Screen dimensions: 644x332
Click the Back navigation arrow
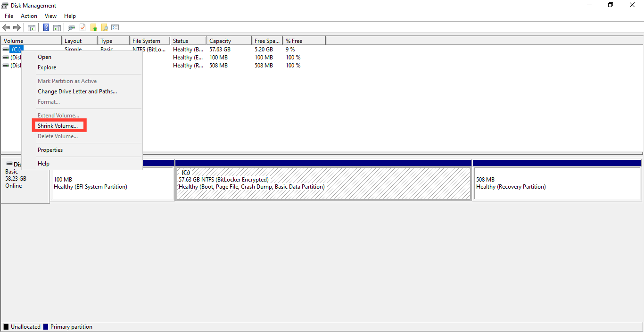[x=6, y=27]
